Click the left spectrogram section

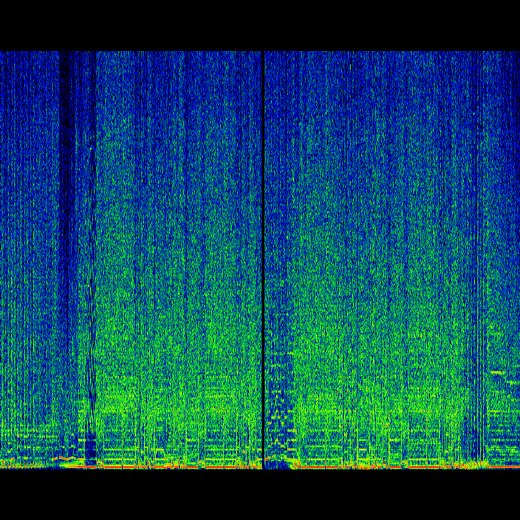[x=131, y=260]
